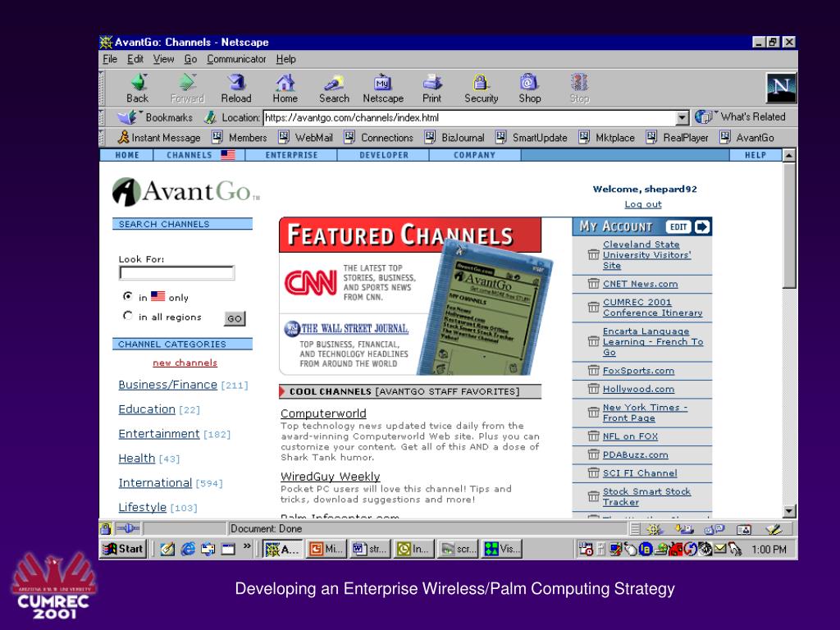
Task: Click trash icon beside PDABuzz.com
Action: (593, 454)
